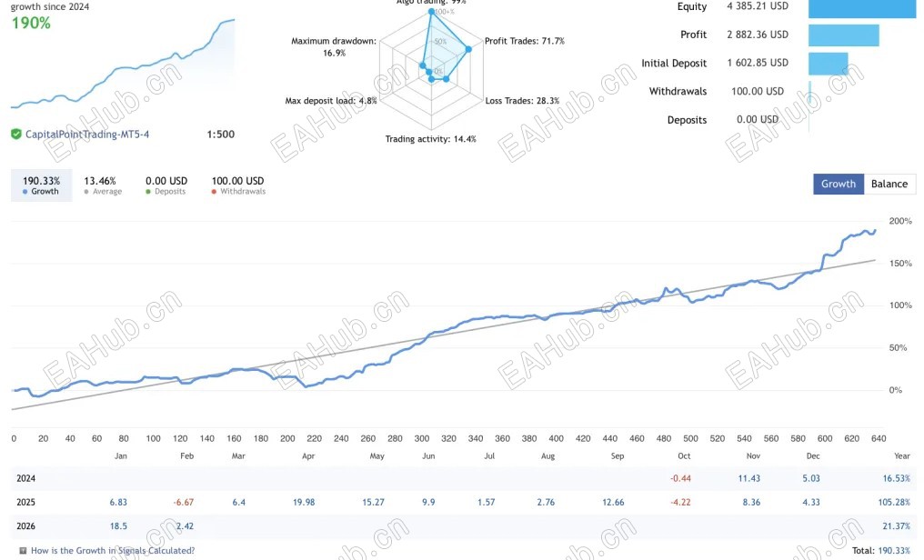Click the 2026 January value 18.5
This screenshot has width=924, height=560.
120,526
